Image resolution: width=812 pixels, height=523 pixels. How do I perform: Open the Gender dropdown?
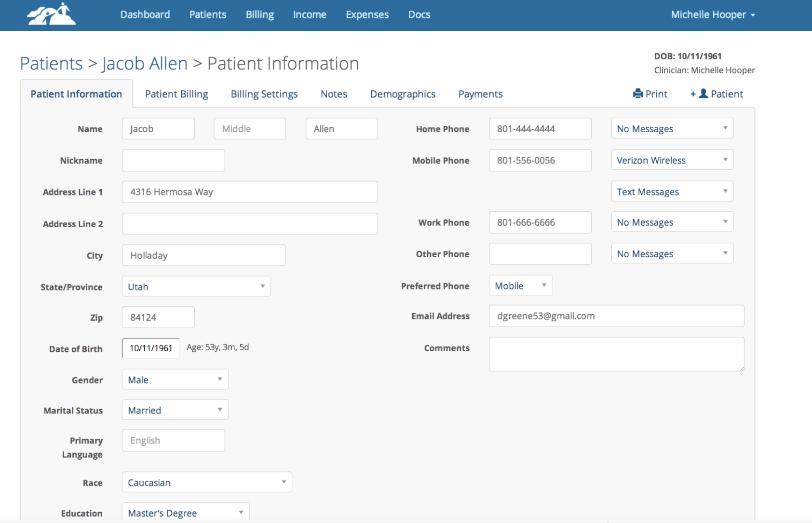click(175, 380)
